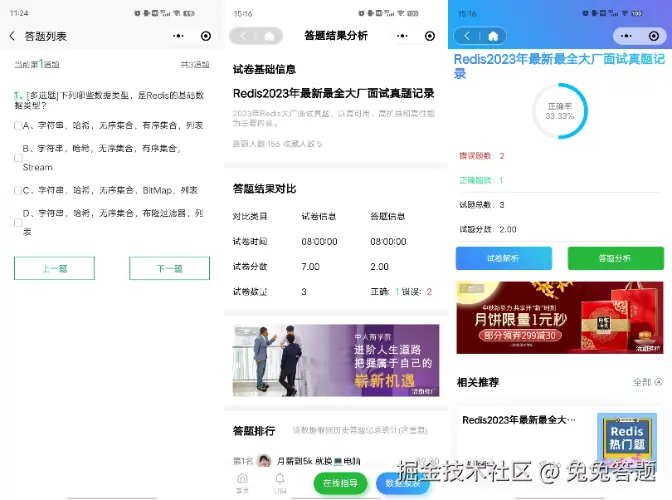Tap home icon on 答题结果分析 screen
Image resolution: width=672 pixels, height=500 pixels.
coord(269,36)
